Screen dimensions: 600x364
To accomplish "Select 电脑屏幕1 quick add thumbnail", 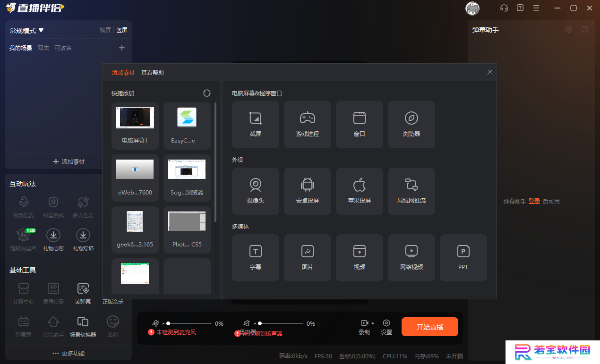I will [x=135, y=126].
